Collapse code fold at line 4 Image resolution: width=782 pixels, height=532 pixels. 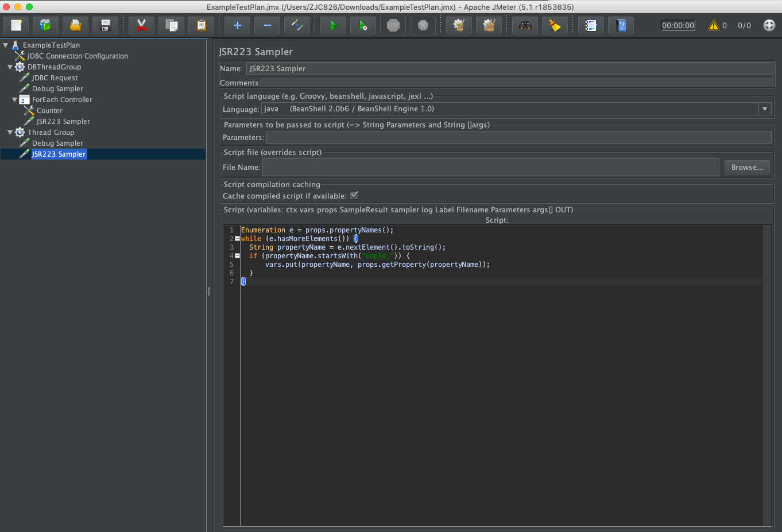pos(237,256)
